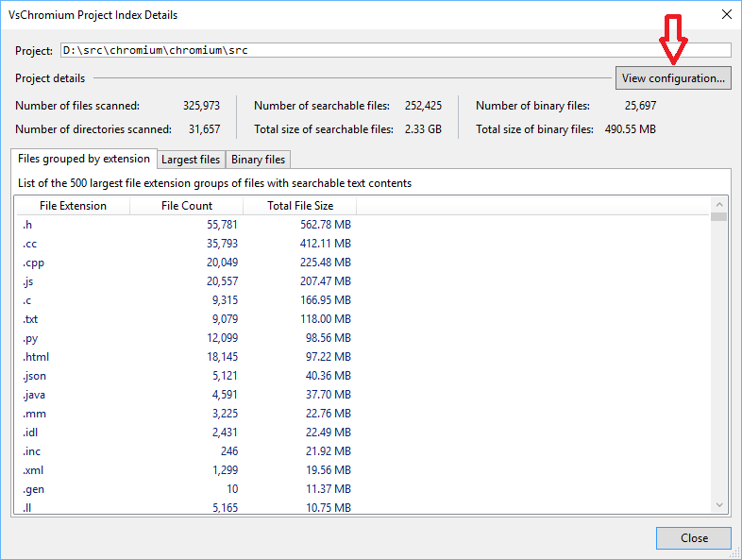This screenshot has height=560, width=742.
Task: Click the 1,299 file count cell
Action: (225, 470)
